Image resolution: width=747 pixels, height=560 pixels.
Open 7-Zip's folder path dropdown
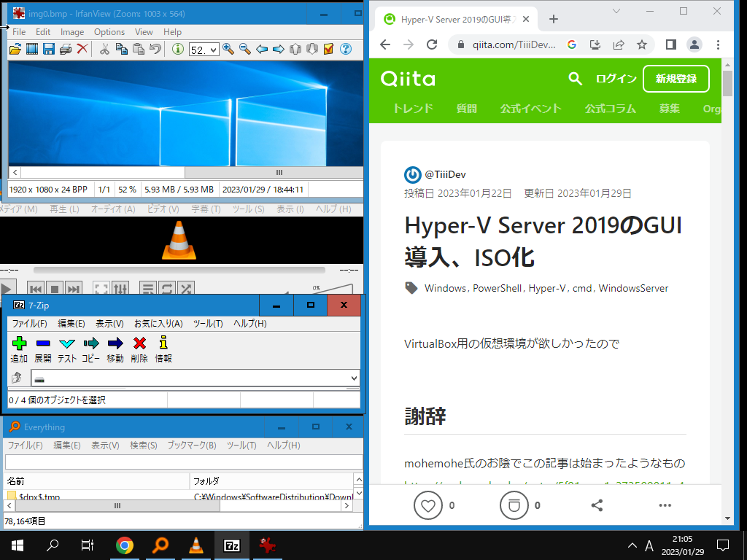(355, 378)
